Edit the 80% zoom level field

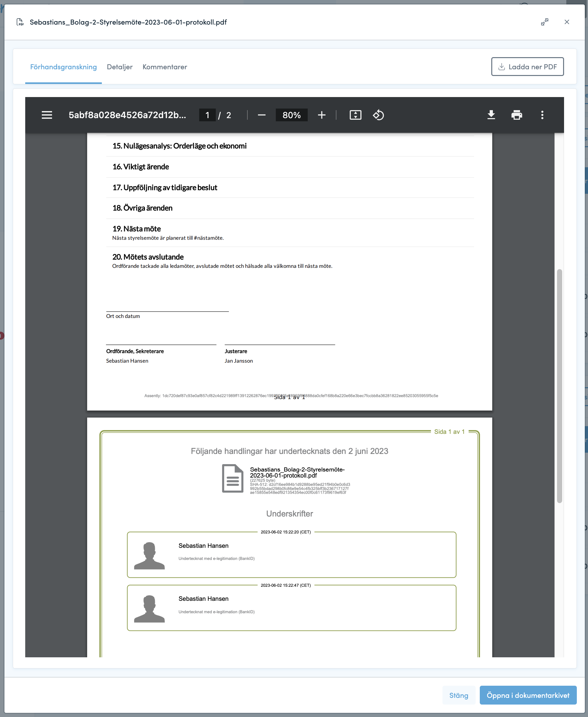point(292,115)
